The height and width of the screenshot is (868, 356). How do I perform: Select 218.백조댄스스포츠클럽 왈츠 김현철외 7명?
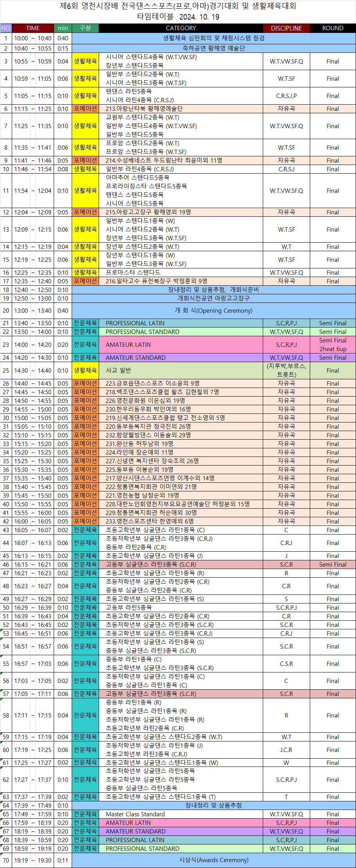(x=181, y=392)
